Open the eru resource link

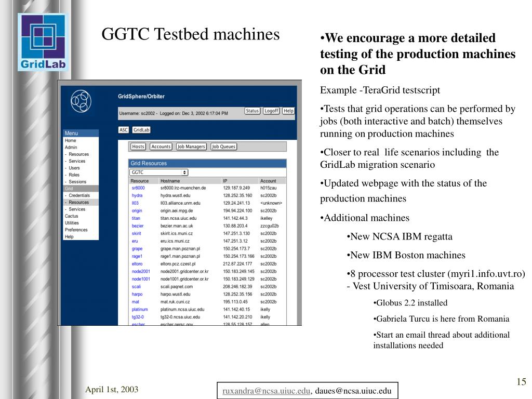[135, 241]
